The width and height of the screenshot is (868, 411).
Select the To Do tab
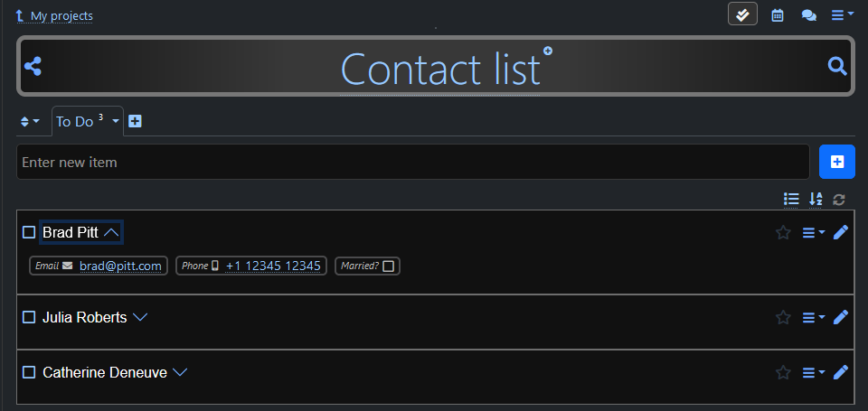75,121
